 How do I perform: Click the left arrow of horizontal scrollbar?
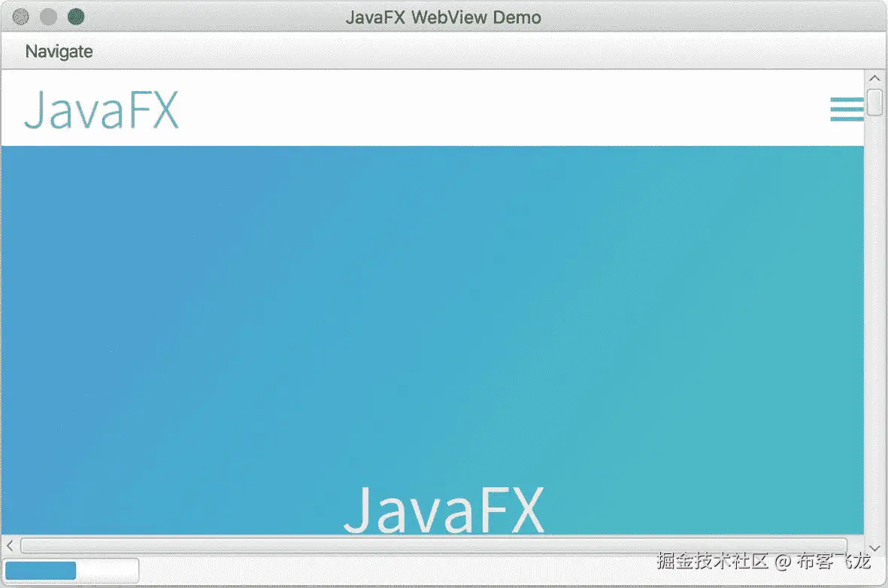(10, 546)
